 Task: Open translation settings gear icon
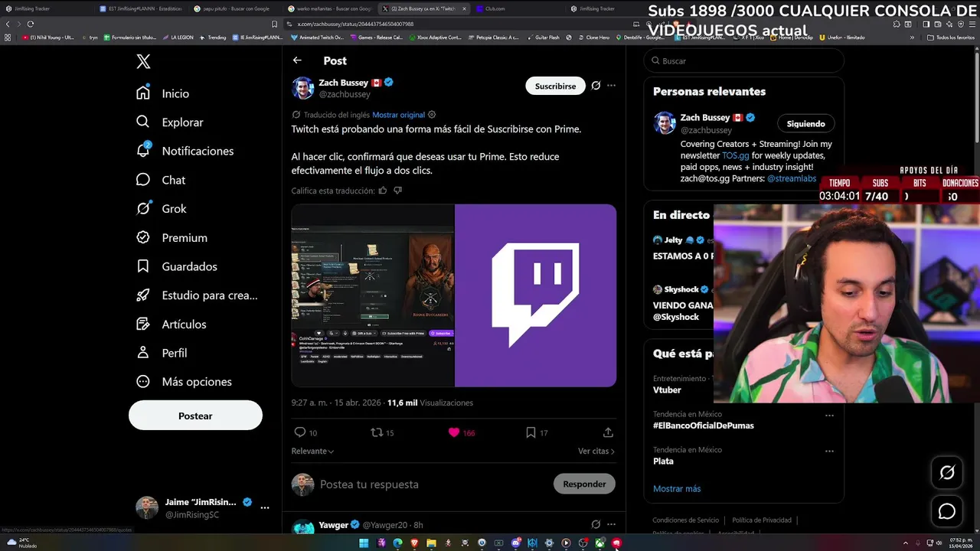[432, 115]
